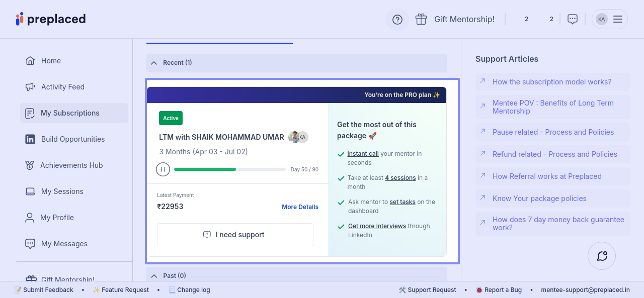This screenshot has width=644, height=298.
Task: Click the My Sessions laptop icon
Action: tap(30, 191)
